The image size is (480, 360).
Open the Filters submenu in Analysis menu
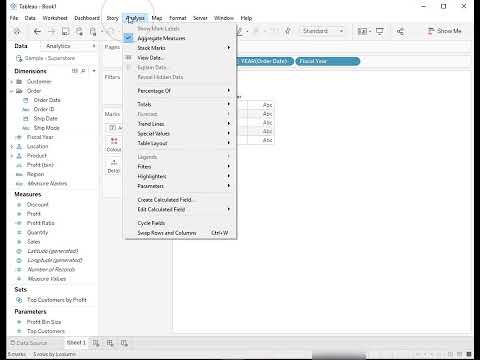tap(180, 166)
